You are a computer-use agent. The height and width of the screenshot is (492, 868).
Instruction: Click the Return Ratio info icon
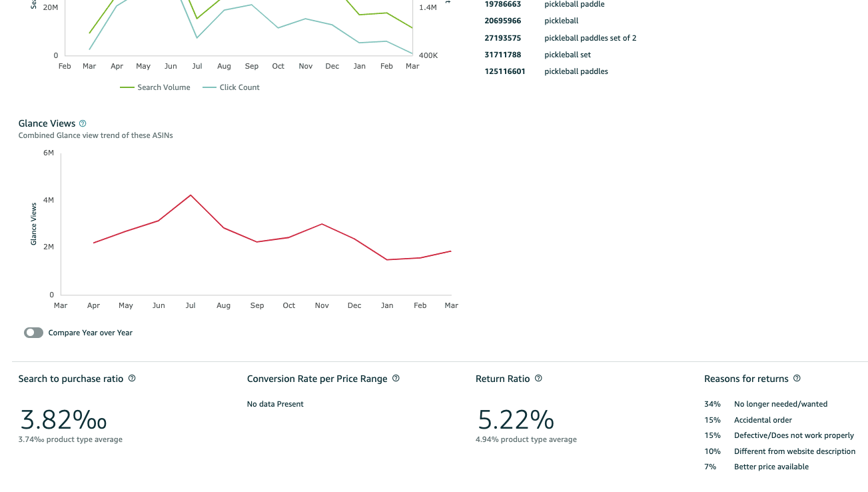tap(538, 379)
